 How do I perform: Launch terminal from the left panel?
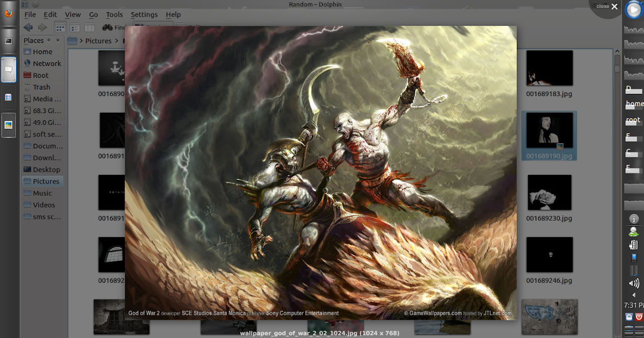pos(9,41)
